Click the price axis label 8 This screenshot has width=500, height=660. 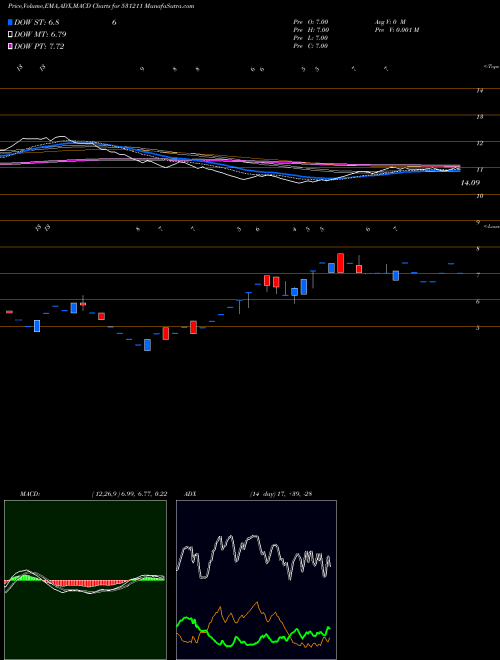point(478,249)
